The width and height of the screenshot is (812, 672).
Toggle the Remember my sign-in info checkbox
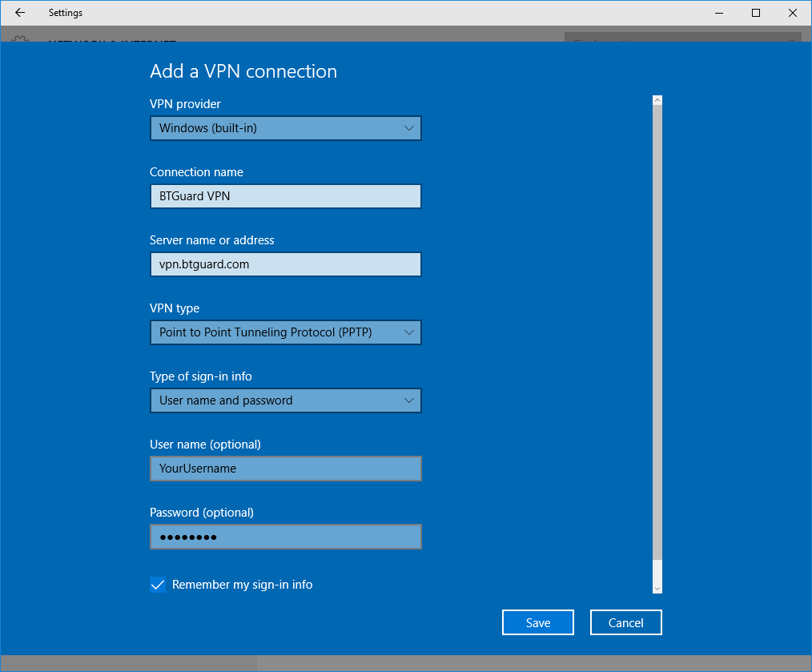point(158,585)
